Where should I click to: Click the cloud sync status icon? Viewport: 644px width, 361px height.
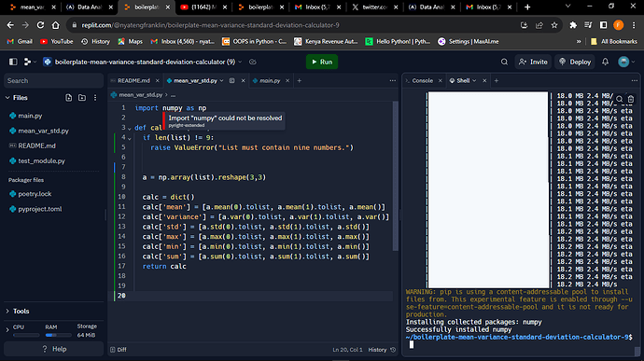click(x=253, y=62)
